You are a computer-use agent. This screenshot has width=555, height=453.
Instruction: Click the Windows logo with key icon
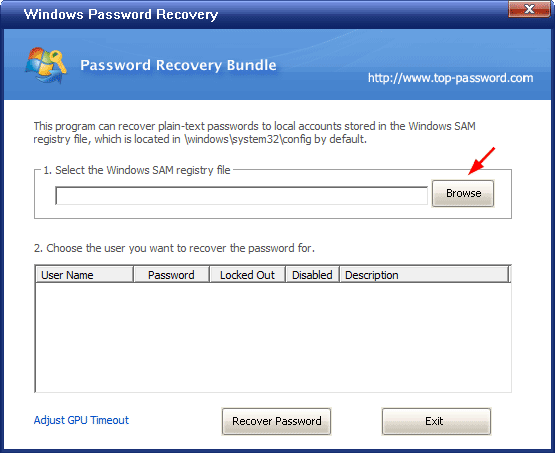[46, 65]
